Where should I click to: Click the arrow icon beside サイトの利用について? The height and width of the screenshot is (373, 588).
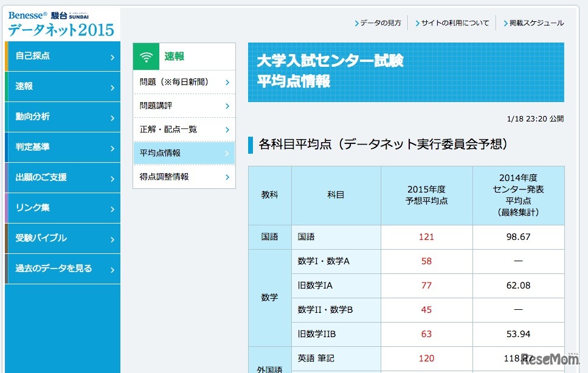[x=417, y=22]
